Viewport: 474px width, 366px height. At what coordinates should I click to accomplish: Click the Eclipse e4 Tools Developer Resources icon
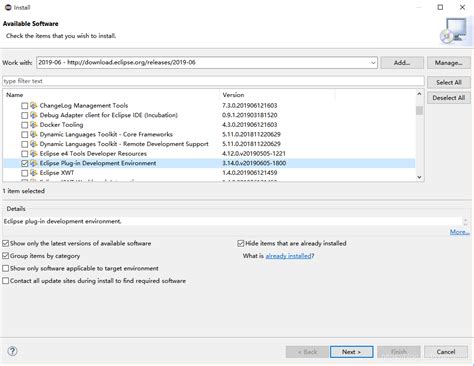(34, 154)
